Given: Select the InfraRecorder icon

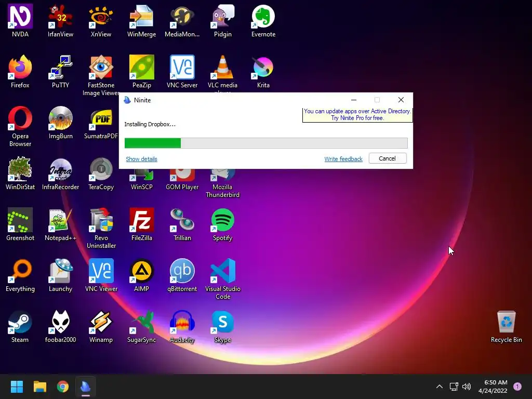Looking at the screenshot, I should coord(60,174).
